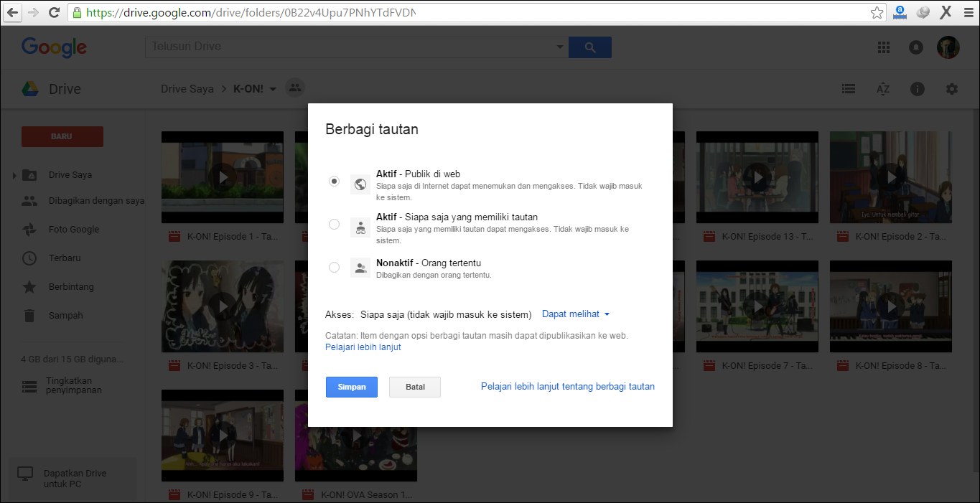Screen dimensions: 980x503
Task: Open 'Pelajari lebih lanjut tentang berbagi tautan' link
Action: 568,386
